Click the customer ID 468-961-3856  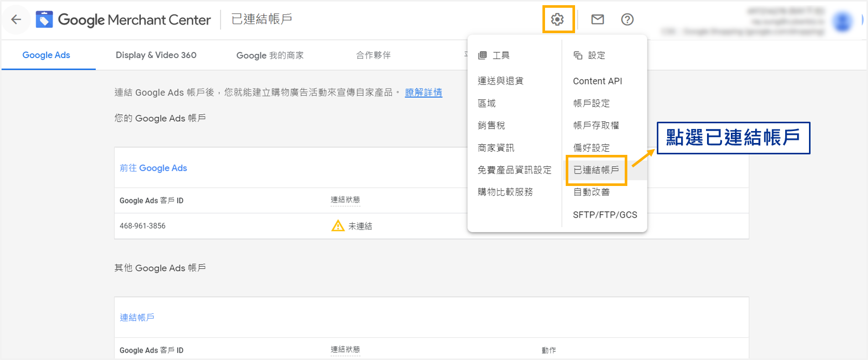click(142, 226)
